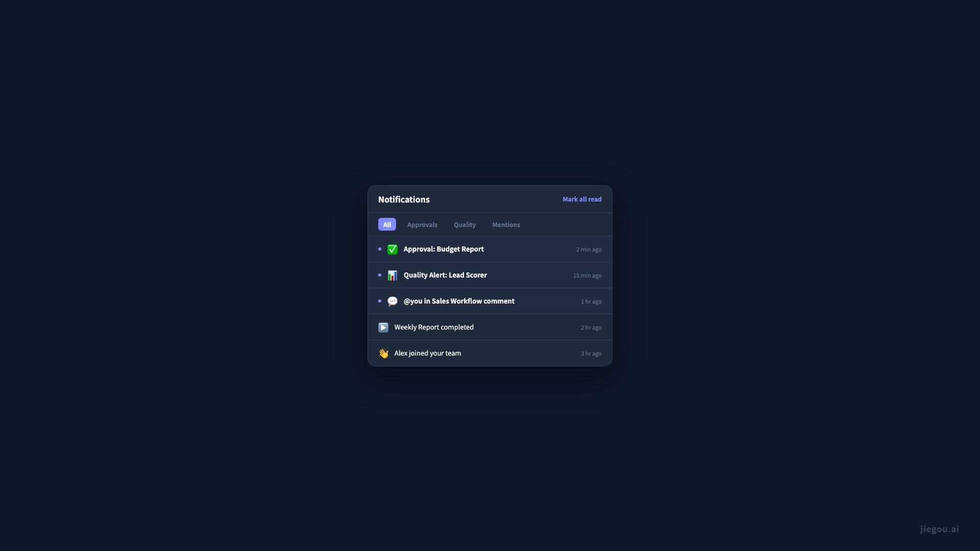
Task: Switch to the Quality tab
Action: 464,224
